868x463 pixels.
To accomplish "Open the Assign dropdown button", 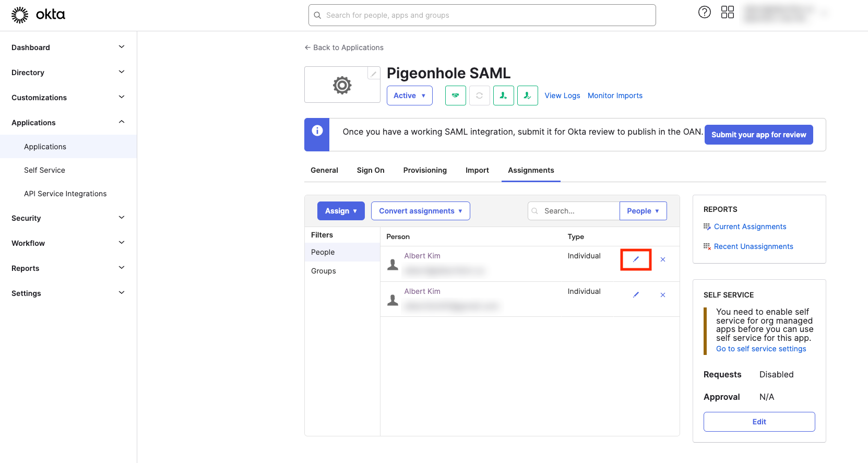I will 341,211.
